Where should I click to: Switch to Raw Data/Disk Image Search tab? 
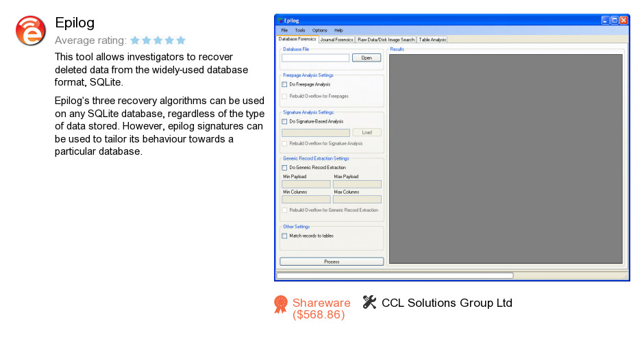pos(386,40)
